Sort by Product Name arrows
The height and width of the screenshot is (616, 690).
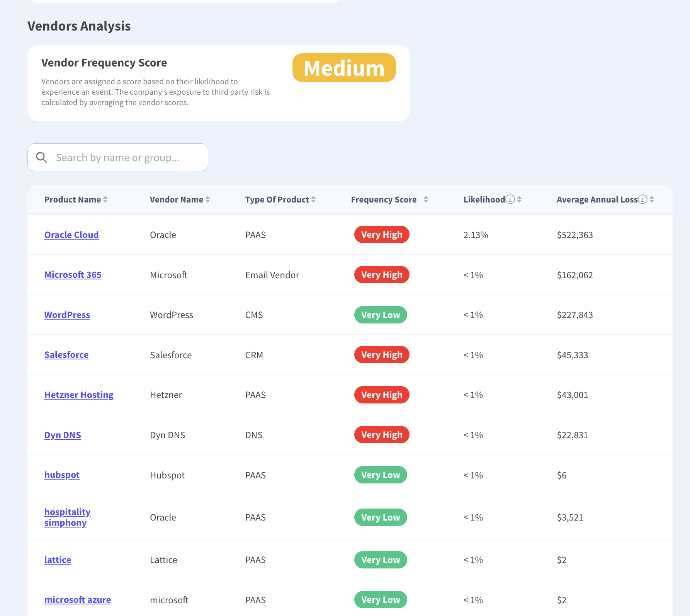(105, 199)
